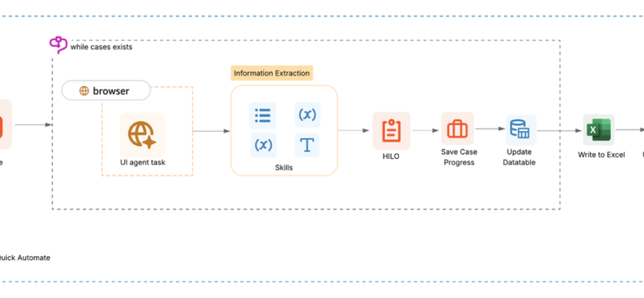Click the Update Datatable database icon
Viewport: 644px width, 298px height.
pyautogui.click(x=521, y=130)
